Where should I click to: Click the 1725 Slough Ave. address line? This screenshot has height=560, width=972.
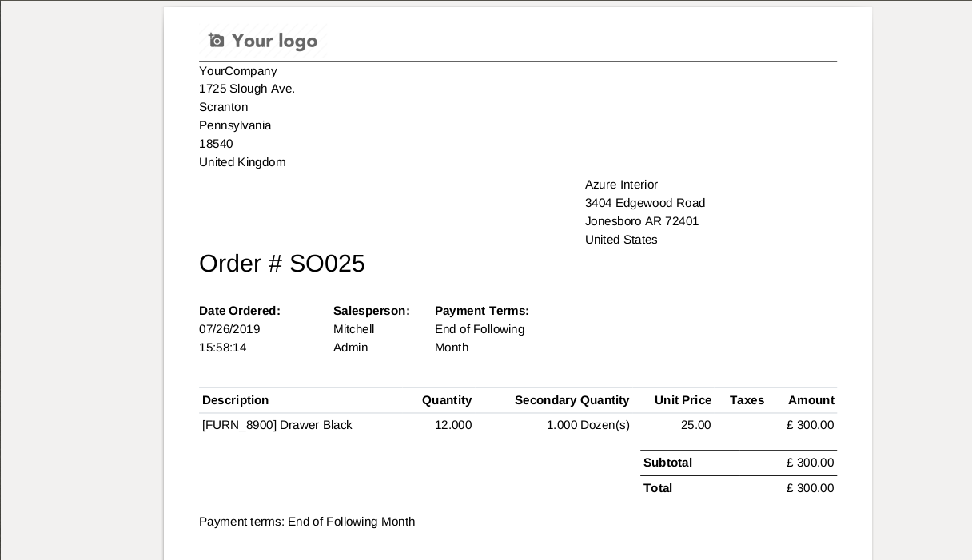247,89
